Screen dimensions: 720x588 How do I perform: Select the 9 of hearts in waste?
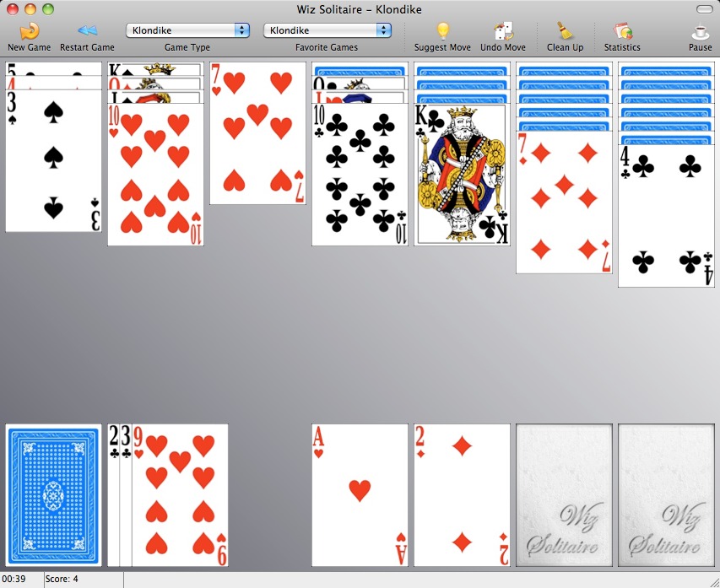coord(180,495)
